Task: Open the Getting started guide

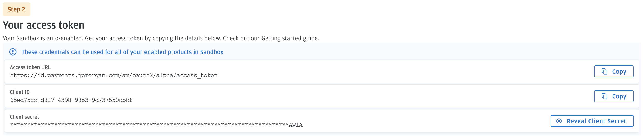Action: (x=290, y=38)
